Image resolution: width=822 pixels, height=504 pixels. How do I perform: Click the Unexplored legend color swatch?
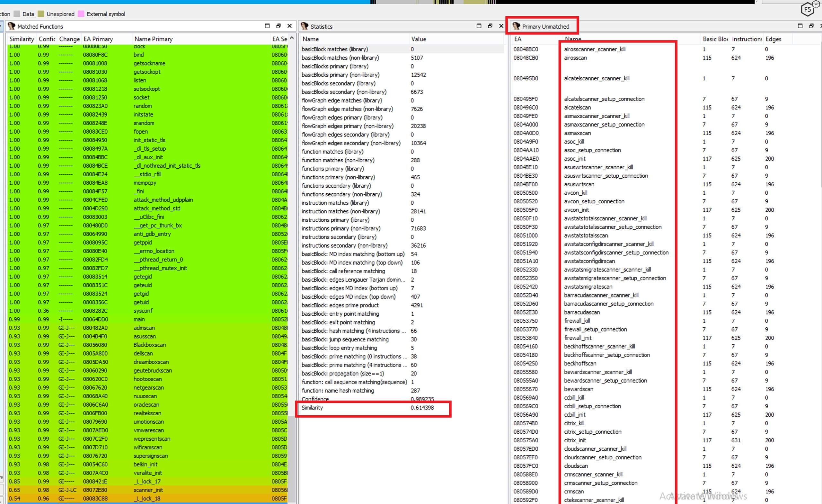click(41, 14)
